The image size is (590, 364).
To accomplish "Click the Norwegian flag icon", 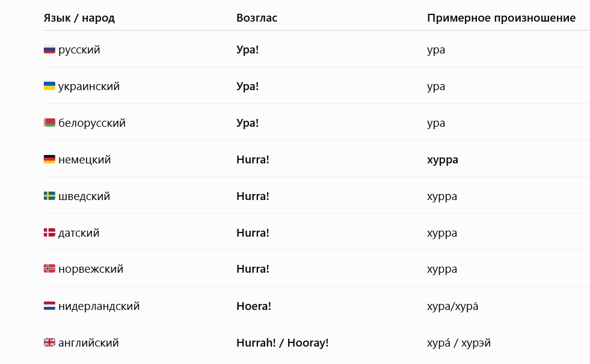I will (x=49, y=269).
